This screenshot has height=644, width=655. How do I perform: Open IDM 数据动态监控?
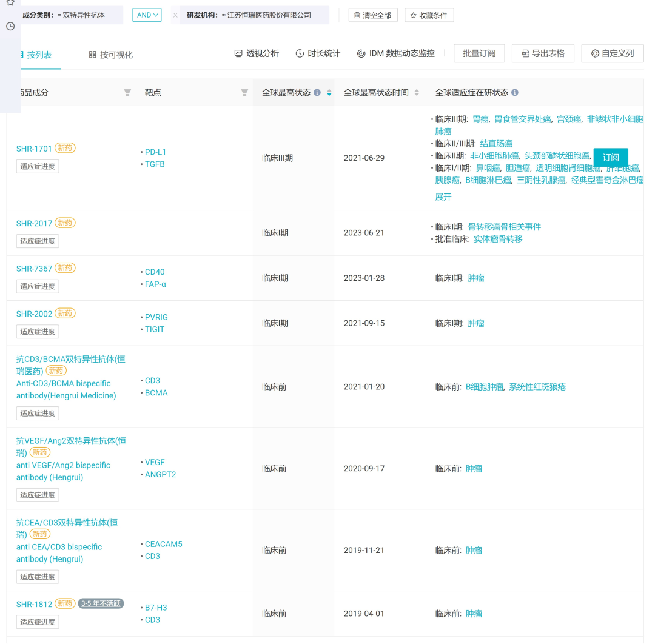point(395,53)
